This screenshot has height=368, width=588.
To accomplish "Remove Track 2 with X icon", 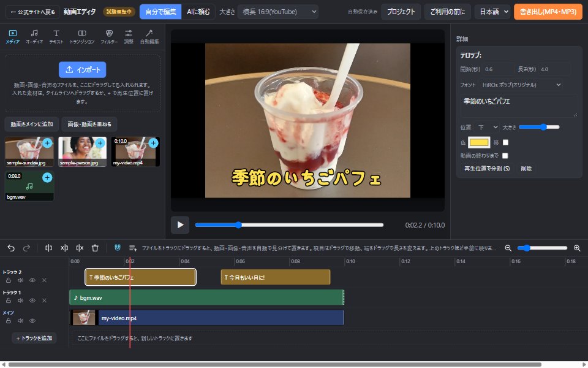I will point(44,280).
